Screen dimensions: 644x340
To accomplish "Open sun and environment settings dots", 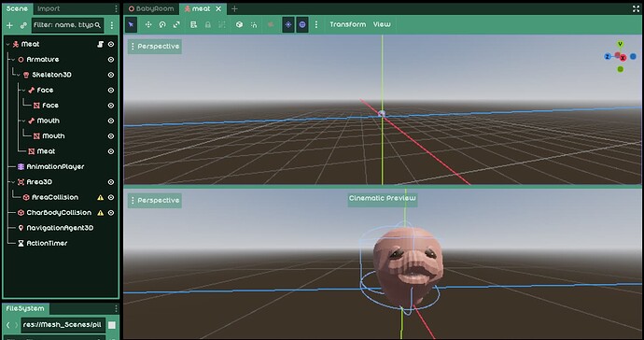I will click(x=316, y=24).
